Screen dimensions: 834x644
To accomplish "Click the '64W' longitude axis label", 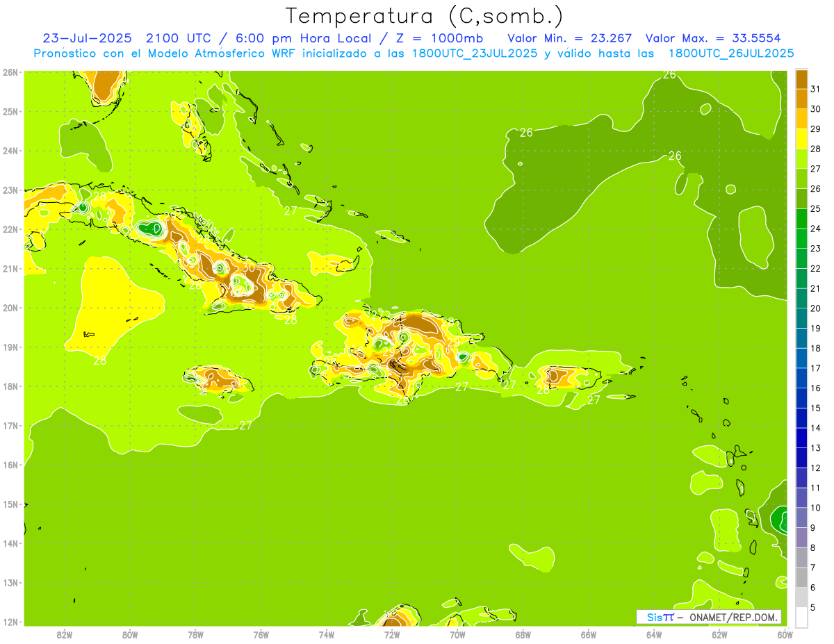I will coord(654,635).
